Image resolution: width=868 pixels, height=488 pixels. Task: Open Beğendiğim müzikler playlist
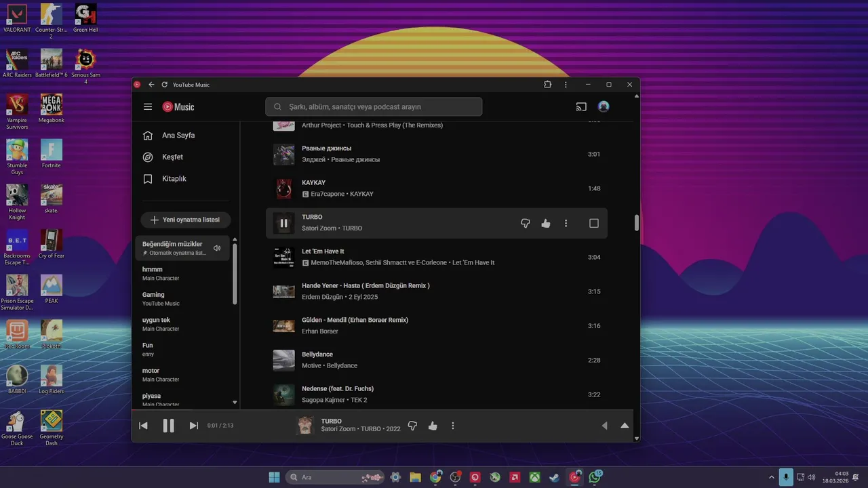(x=182, y=248)
